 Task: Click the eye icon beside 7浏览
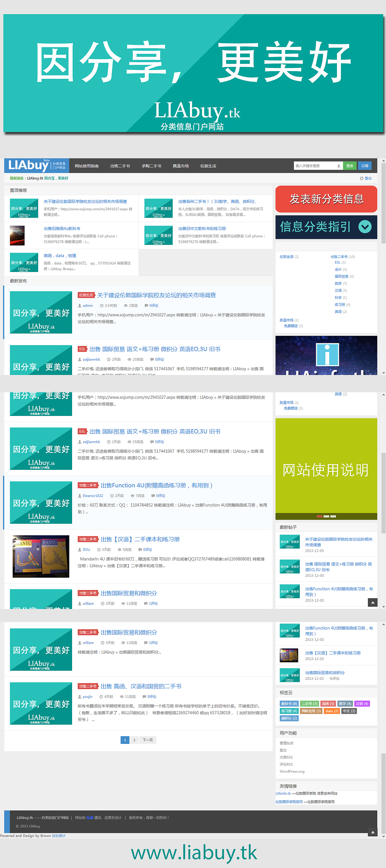tap(132, 496)
